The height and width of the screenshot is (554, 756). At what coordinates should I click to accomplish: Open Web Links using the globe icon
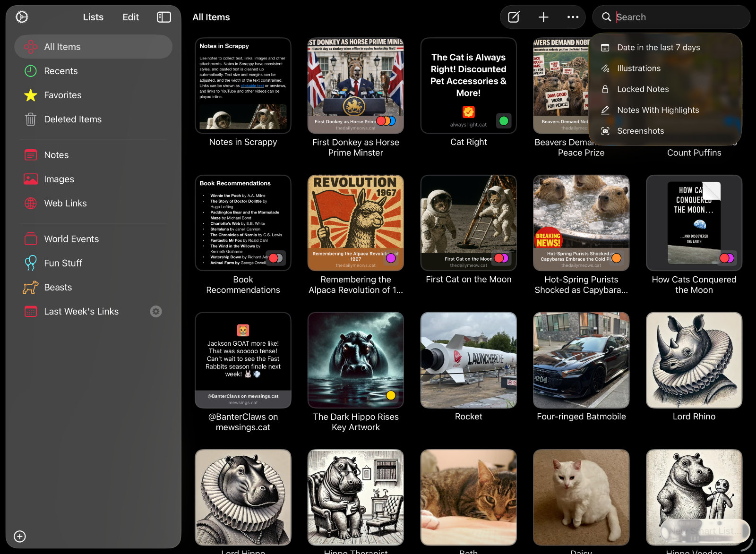(x=30, y=204)
